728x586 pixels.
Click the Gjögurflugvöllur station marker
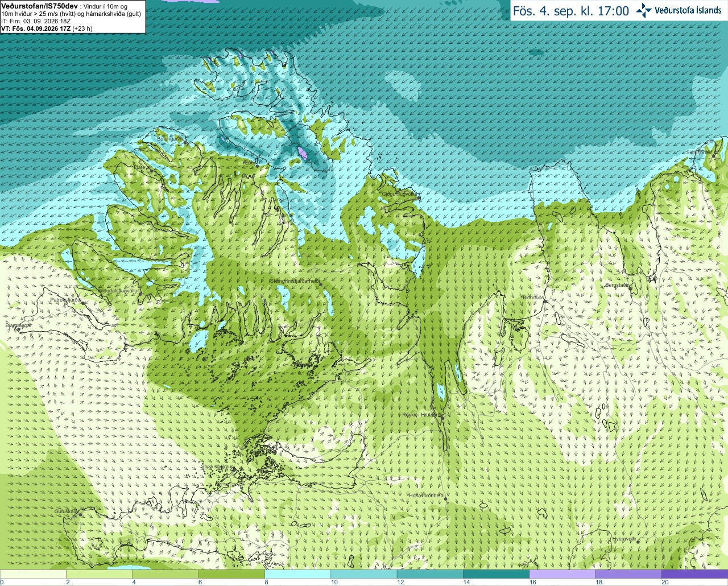(418, 197)
